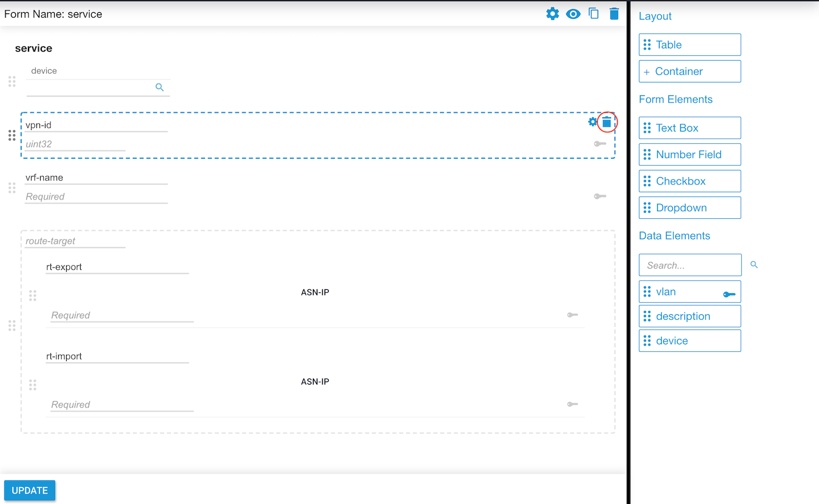
Task: Click the drag handle beside vrf-name
Action: (12, 188)
